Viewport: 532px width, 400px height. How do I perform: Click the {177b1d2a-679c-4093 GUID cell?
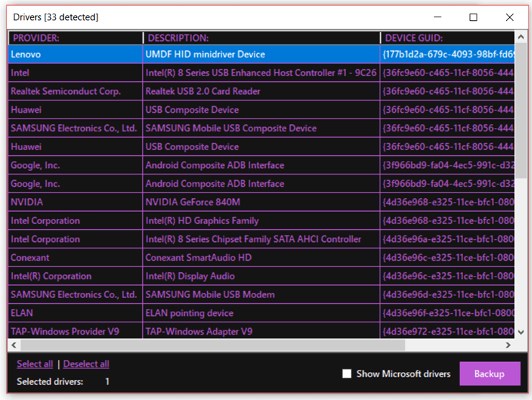pyautogui.click(x=447, y=55)
